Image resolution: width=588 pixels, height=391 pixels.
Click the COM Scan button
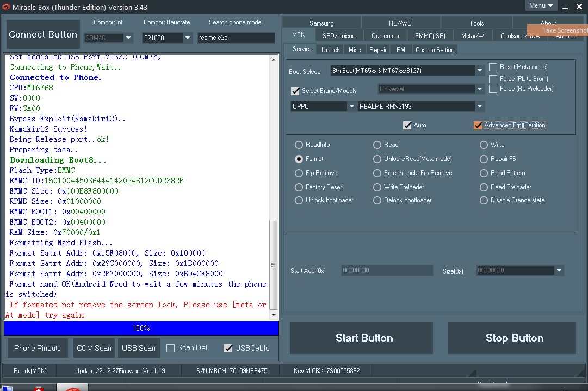coord(94,348)
